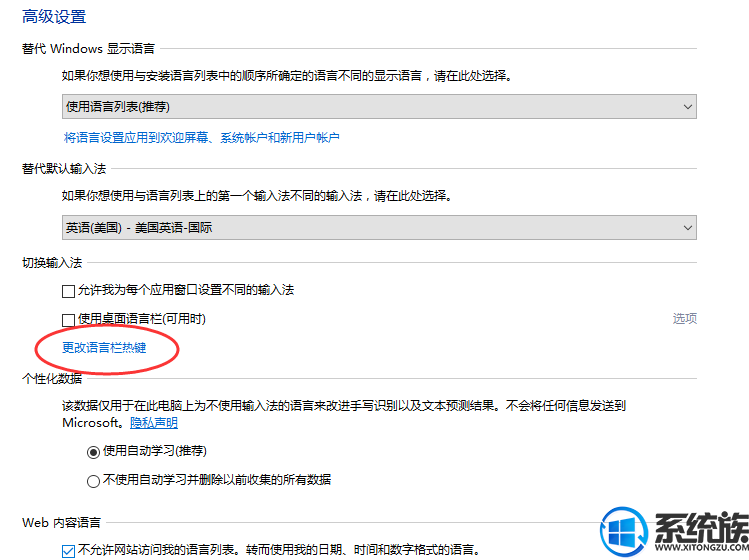Click the 替代默认输入法 section label
Viewport: 749px width, 560px height.
click(64, 169)
